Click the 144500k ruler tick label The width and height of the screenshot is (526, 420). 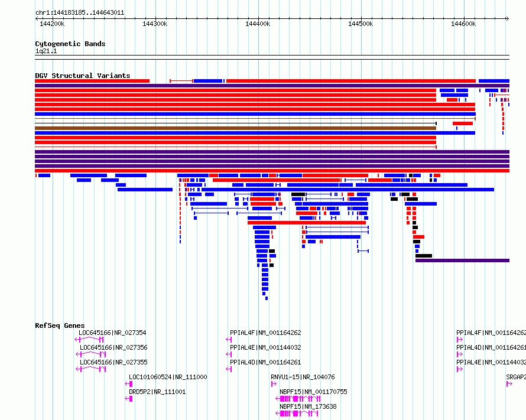point(361,24)
